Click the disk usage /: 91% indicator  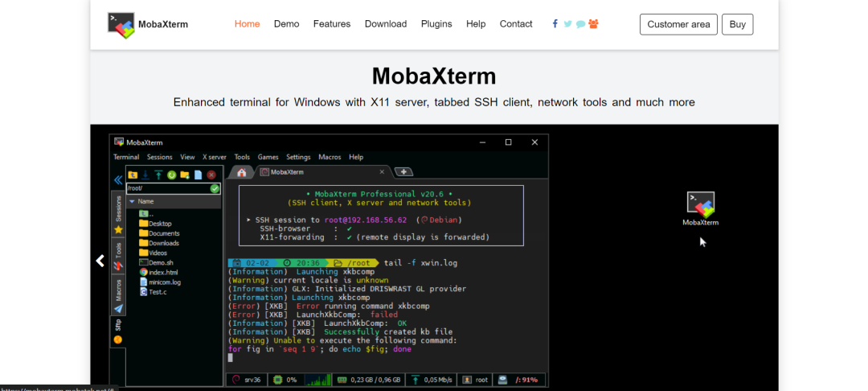point(518,380)
